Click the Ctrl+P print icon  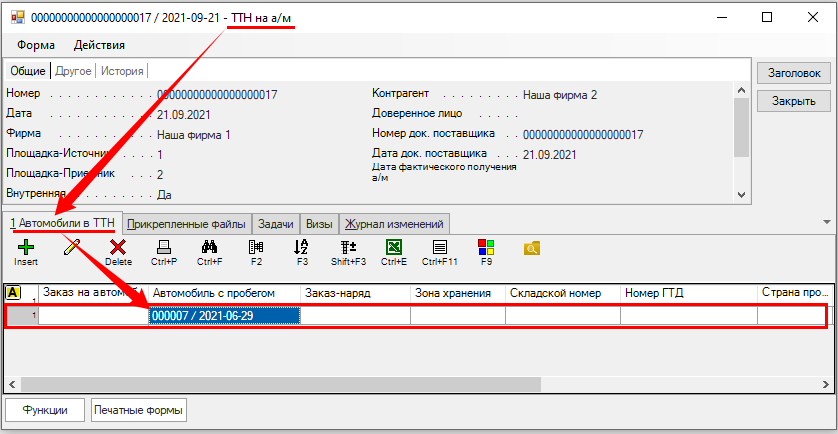(164, 246)
